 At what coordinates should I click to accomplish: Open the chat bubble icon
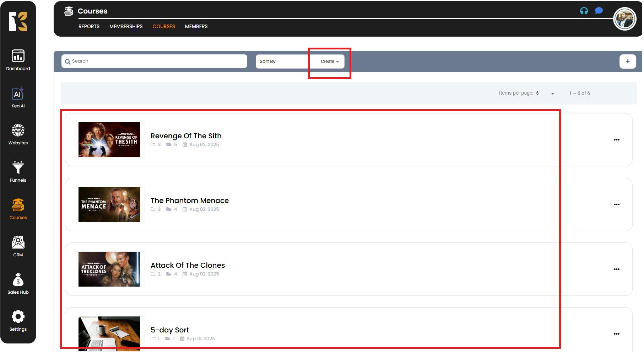point(599,11)
